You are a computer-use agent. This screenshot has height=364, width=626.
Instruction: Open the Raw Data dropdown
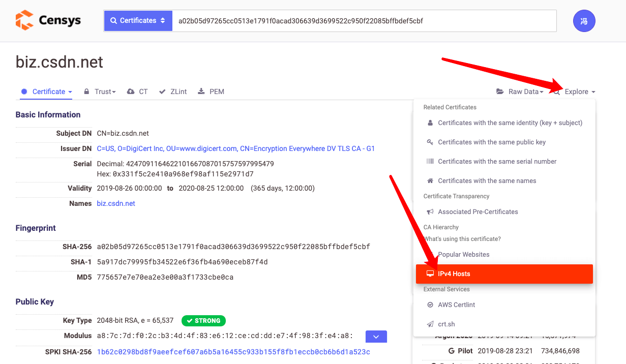pos(520,92)
